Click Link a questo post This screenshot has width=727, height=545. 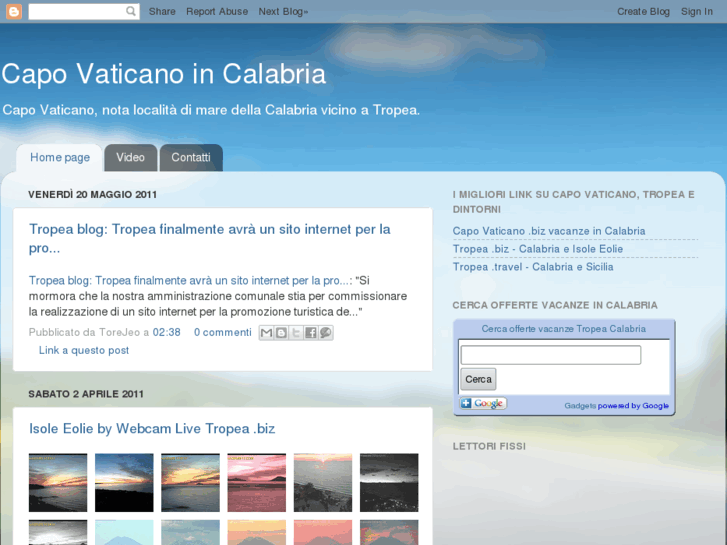click(84, 350)
